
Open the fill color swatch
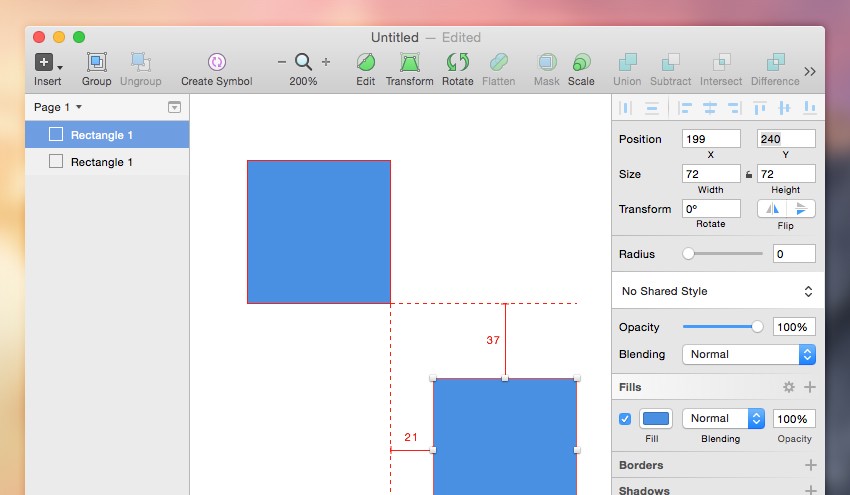[x=656, y=419]
